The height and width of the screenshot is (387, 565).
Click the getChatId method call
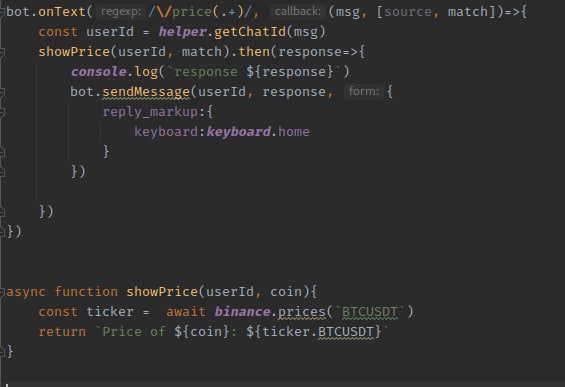[x=250, y=32]
